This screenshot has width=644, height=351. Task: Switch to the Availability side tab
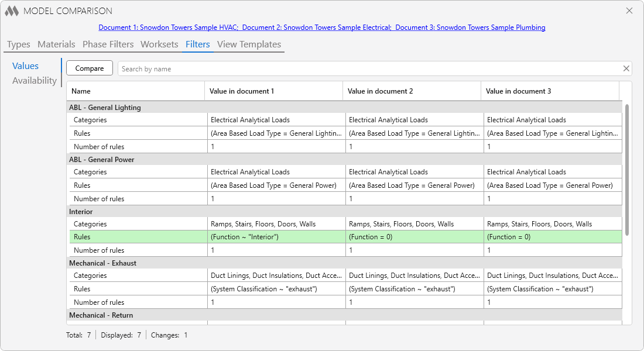[x=35, y=81]
